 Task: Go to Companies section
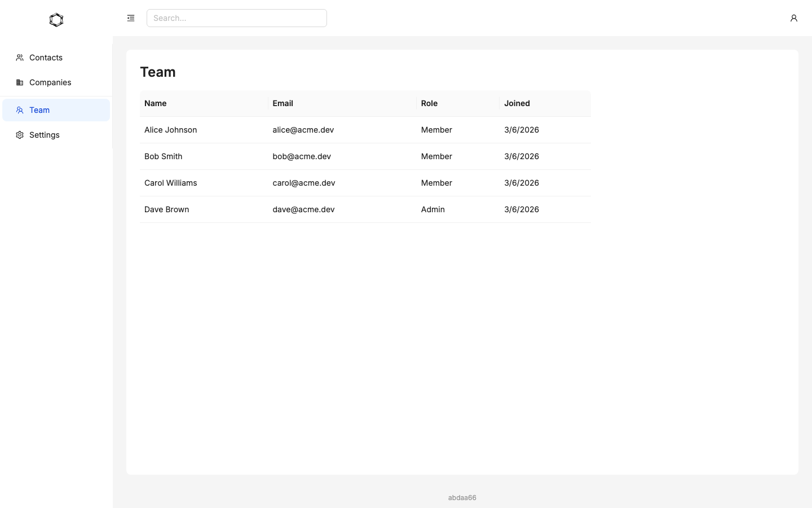click(x=56, y=82)
